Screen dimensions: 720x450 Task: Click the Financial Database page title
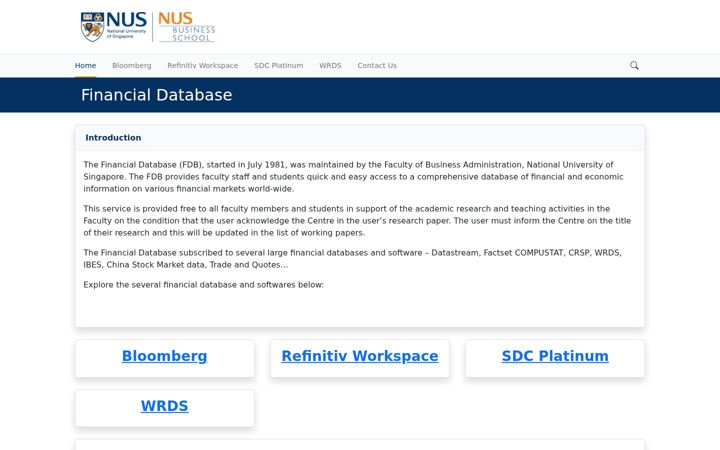click(x=157, y=95)
